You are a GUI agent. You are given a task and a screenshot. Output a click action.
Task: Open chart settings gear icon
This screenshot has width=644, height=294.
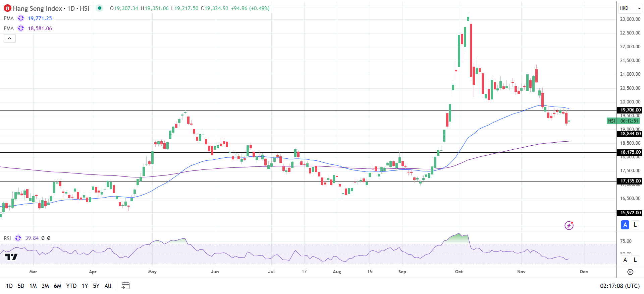[630, 272]
